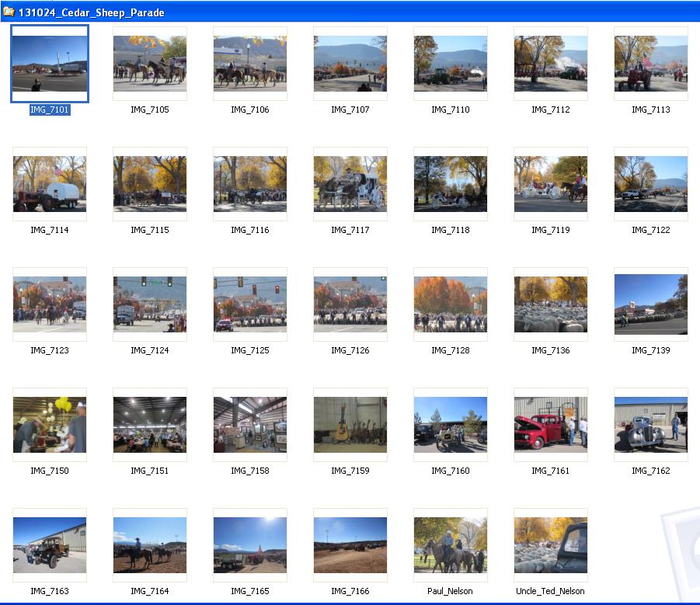
Task: Pick the IMG_7159 guitars thumbnail
Action: (x=350, y=425)
